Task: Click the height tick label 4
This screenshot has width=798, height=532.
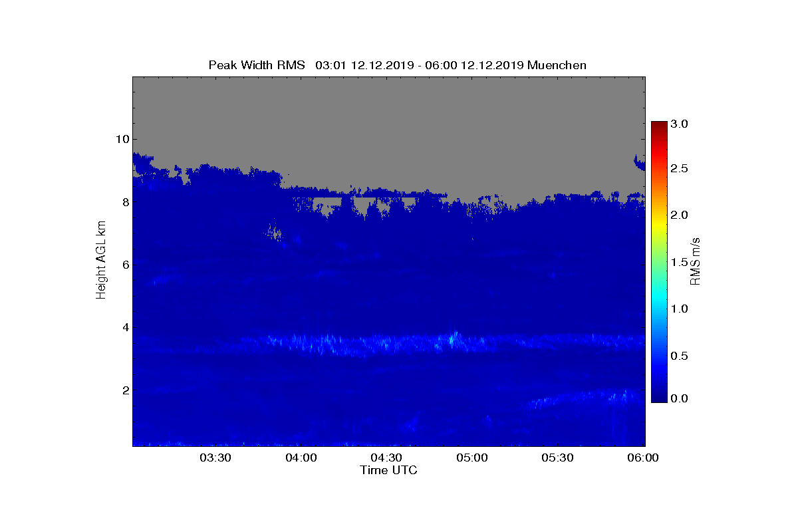Action: (x=124, y=327)
